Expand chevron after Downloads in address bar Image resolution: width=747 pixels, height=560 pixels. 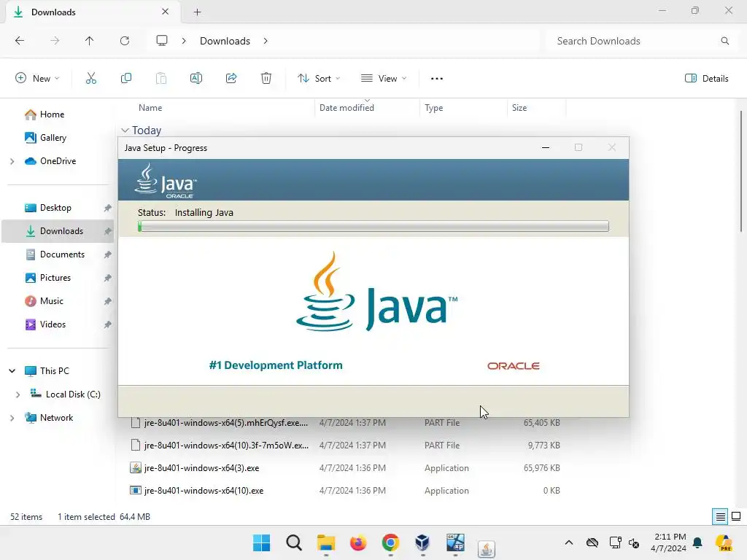click(x=266, y=41)
